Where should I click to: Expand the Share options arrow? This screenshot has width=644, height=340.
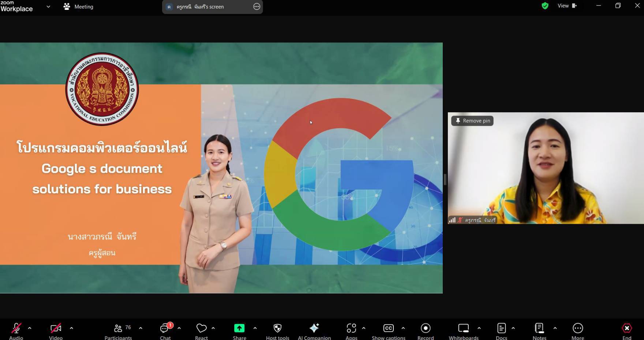[255, 328]
